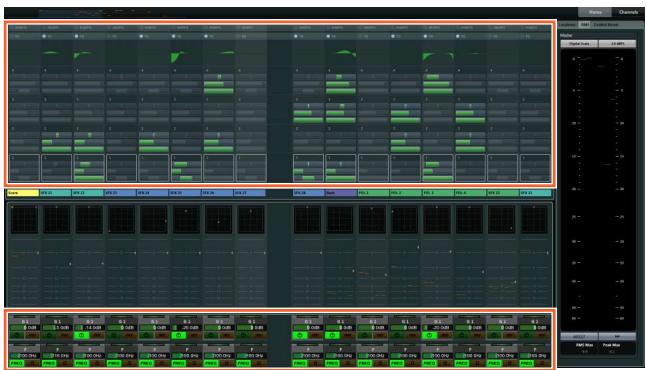Click the Digital Scale button
The width and height of the screenshot is (646, 370).
pyautogui.click(x=579, y=44)
